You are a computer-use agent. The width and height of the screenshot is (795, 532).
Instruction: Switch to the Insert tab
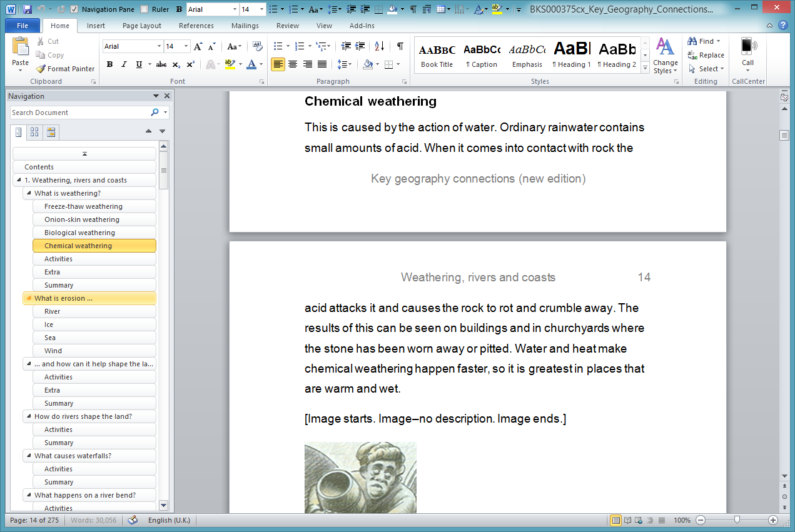(96, 26)
